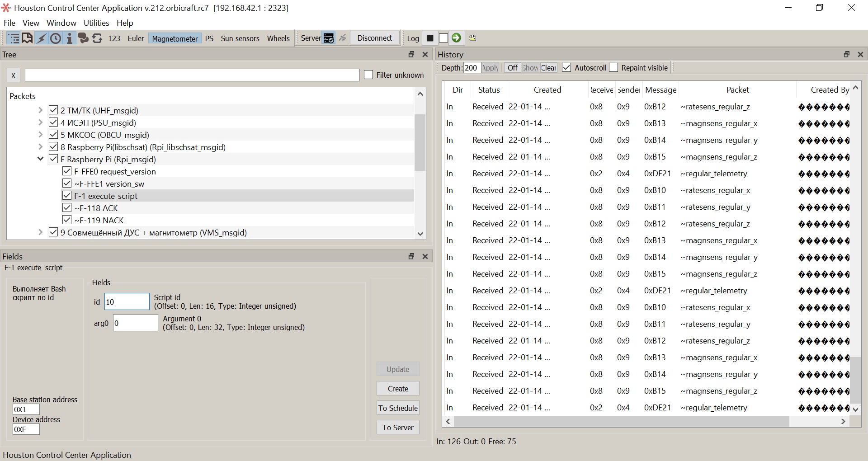Click the green arrow Log icon
Screen dimensions: 868x461
coord(456,38)
